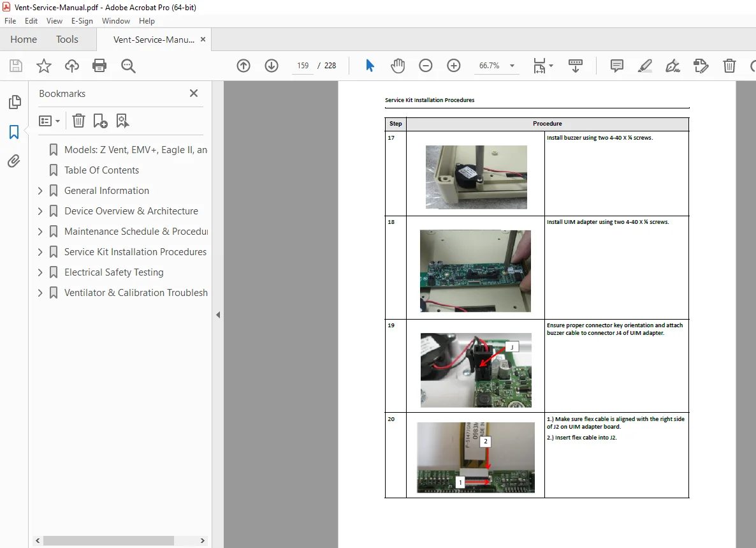Find current bookmark icon
The height and width of the screenshot is (548, 756).
pyautogui.click(x=122, y=121)
